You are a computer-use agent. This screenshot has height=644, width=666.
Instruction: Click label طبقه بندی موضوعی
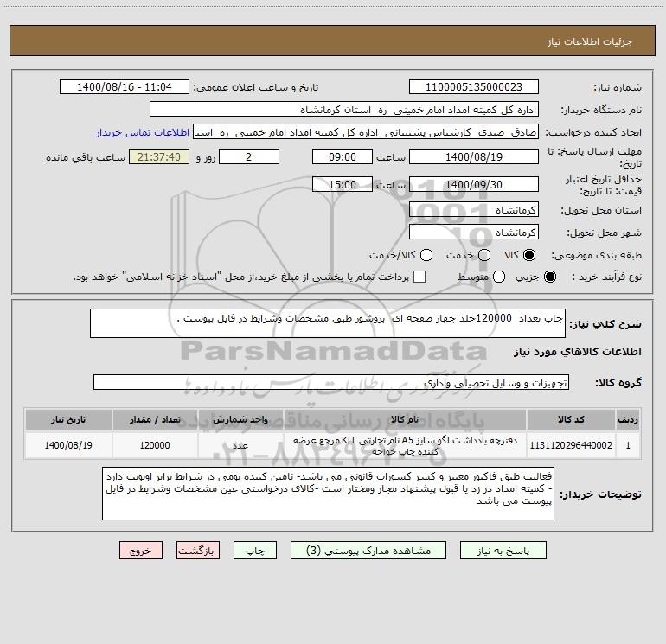click(596, 255)
